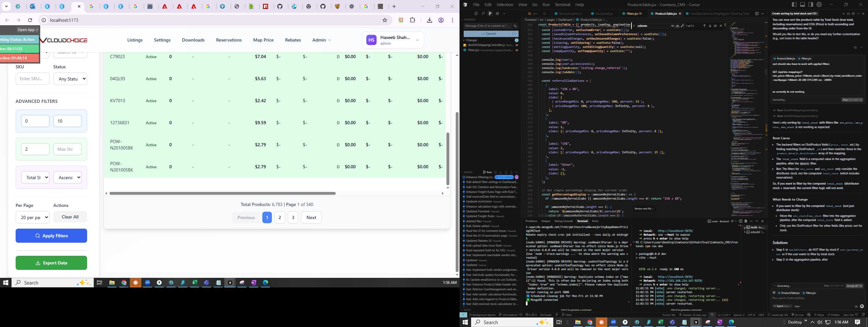Open Chrome downloads icon
Viewport: 868px width, 327px height.
click(x=429, y=20)
